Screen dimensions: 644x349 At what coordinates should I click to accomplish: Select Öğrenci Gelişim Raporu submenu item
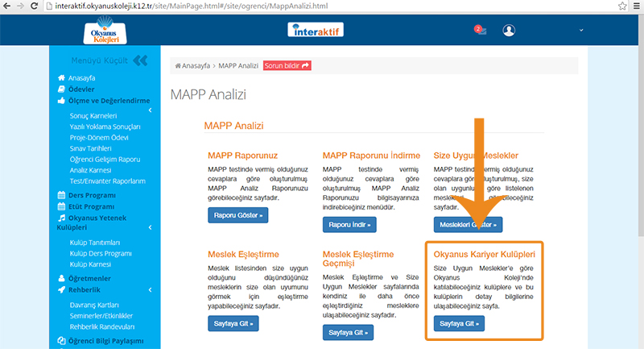(105, 159)
